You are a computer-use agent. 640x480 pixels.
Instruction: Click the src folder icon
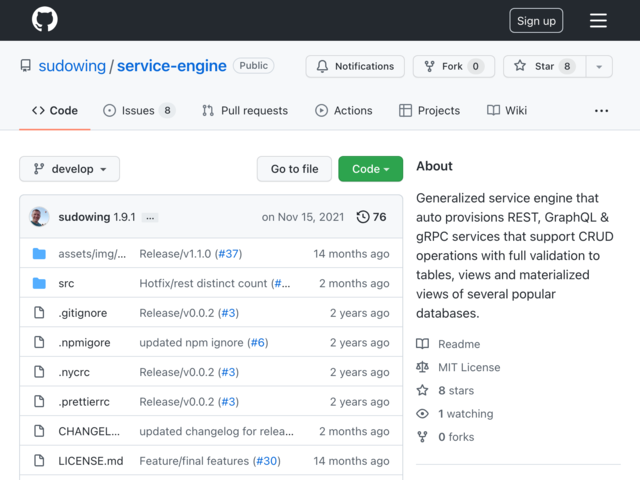(x=39, y=283)
